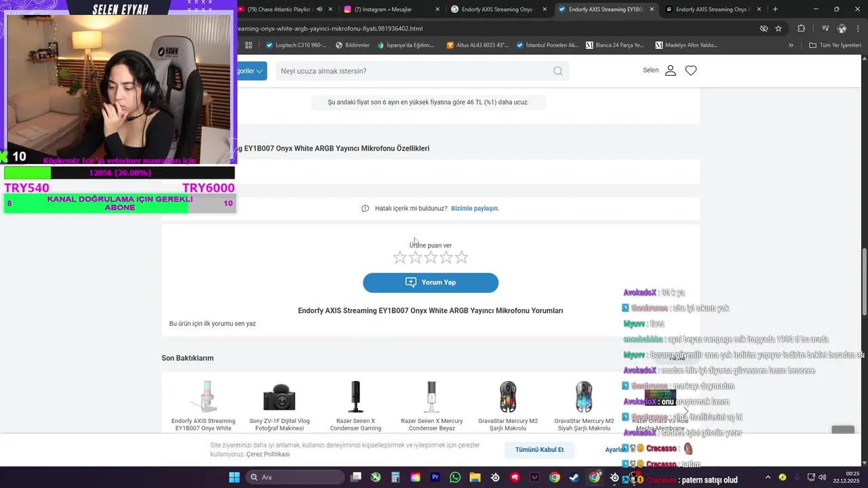Viewport: 868px width, 488px height.
Task: Click the Yorum Yap button
Action: tap(431, 283)
